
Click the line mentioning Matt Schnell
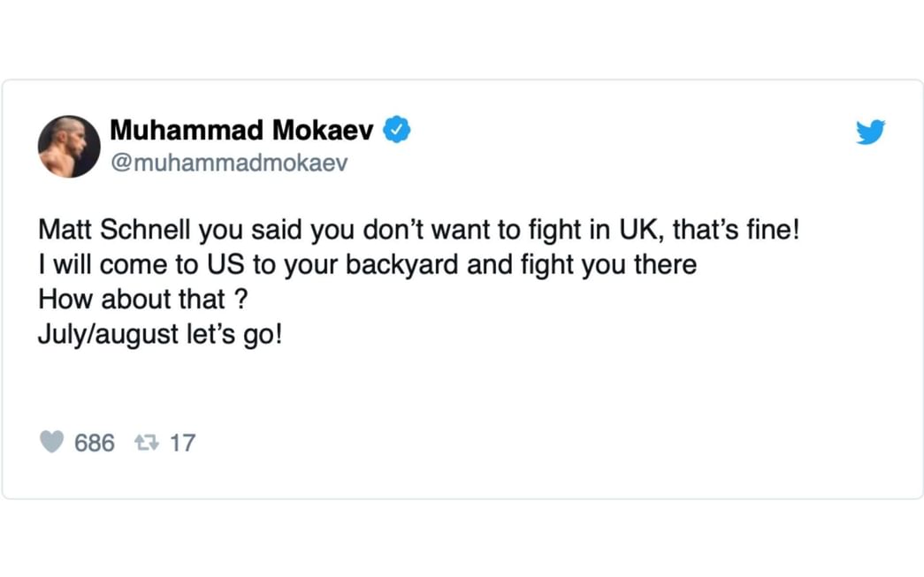[418, 229]
